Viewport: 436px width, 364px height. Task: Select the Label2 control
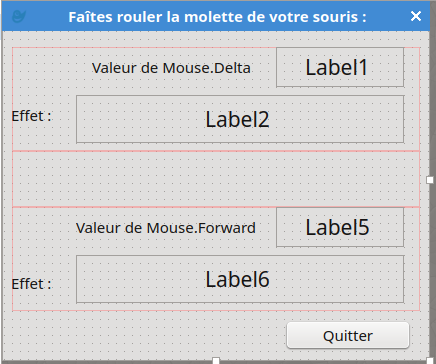240,119
